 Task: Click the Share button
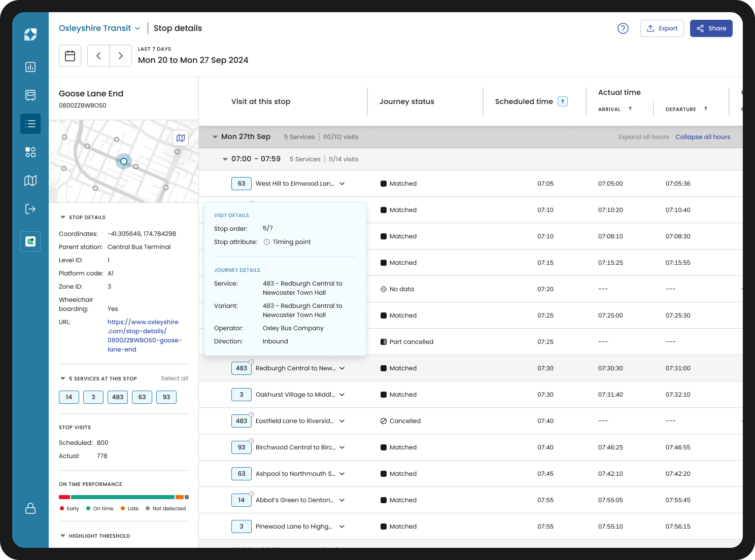point(711,28)
